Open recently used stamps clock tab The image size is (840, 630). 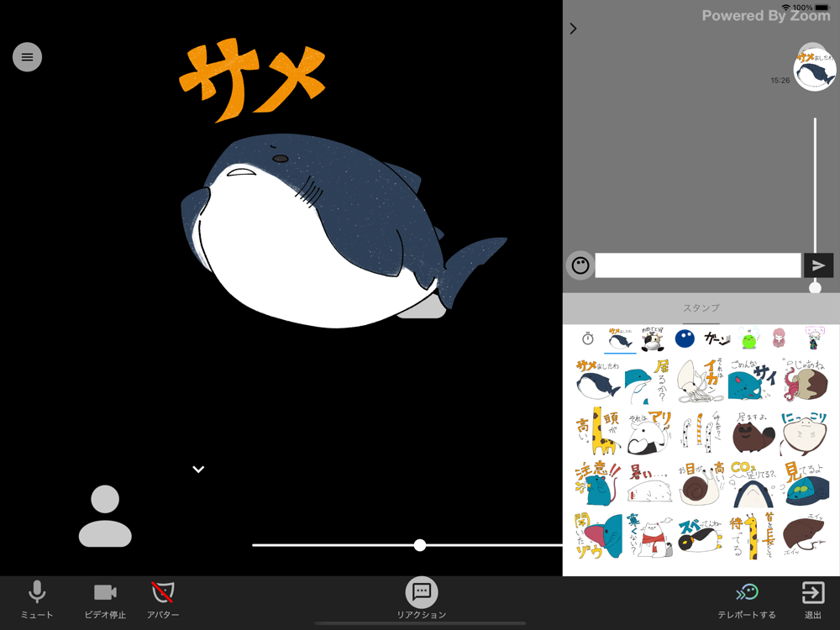point(588,339)
